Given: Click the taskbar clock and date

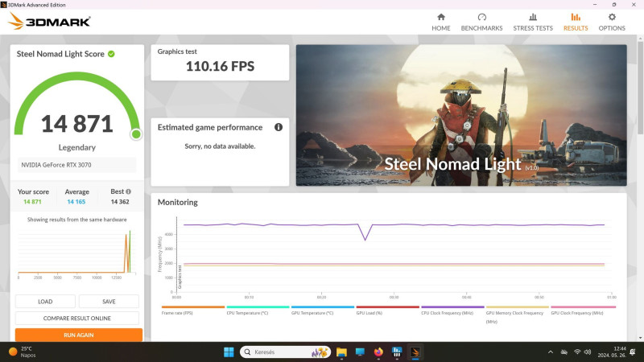Looking at the screenshot, I should click(x=612, y=352).
